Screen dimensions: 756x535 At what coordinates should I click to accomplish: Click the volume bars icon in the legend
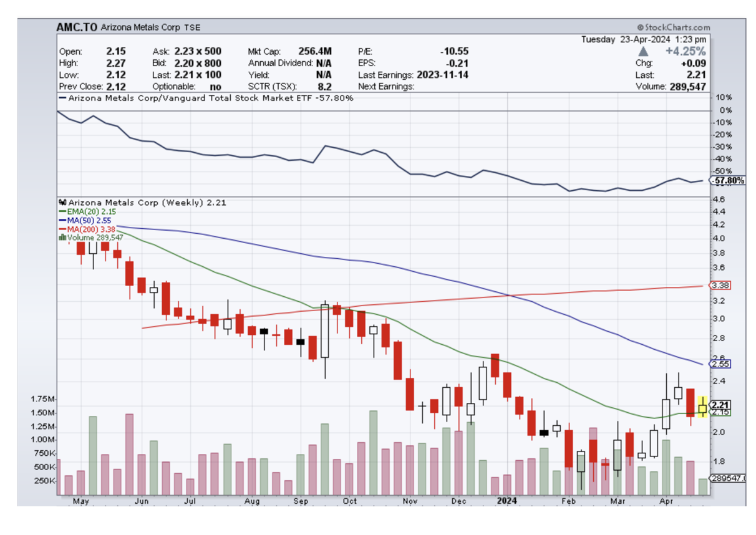(x=62, y=238)
